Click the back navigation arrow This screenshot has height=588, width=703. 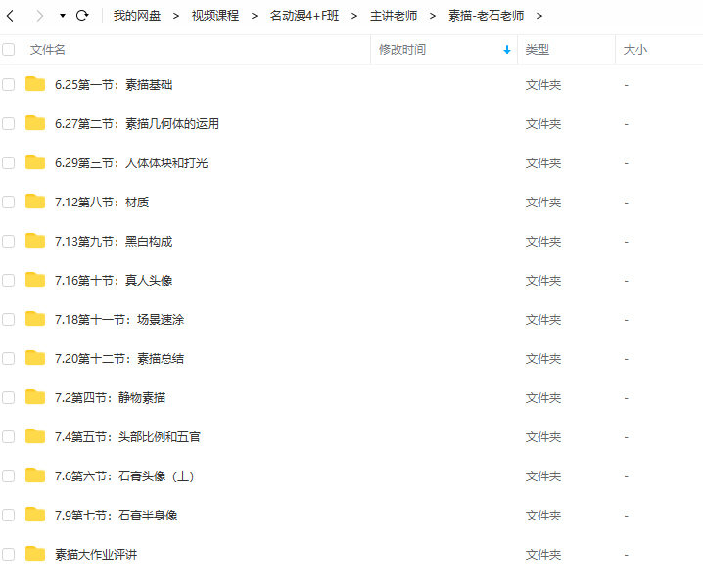[x=11, y=16]
